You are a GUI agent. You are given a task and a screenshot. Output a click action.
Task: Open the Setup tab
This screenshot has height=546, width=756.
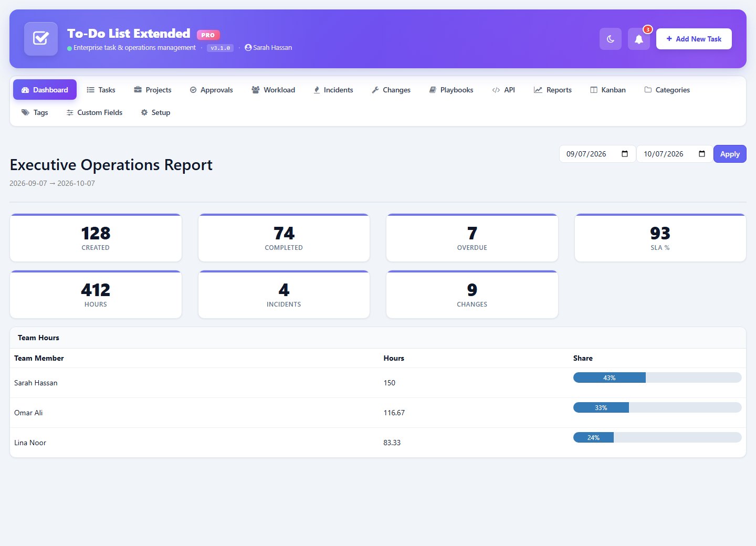[155, 112]
